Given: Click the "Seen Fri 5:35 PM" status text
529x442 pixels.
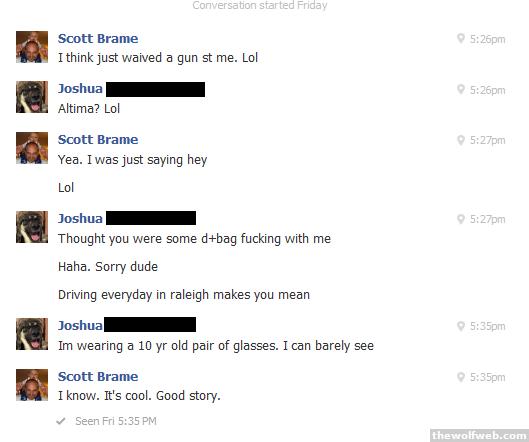Looking at the screenshot, I should pos(116,421).
